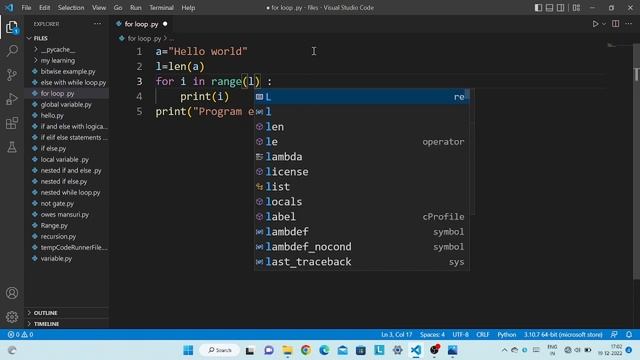640x360 pixels.
Task: Open Windows Start menu
Action: [x=188, y=350]
